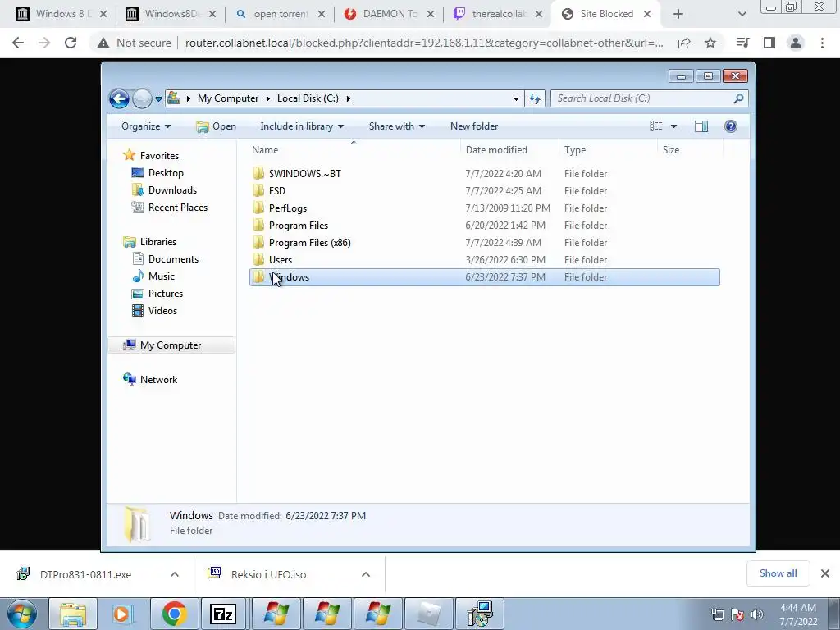
Task: Open the Windows Start orb
Action: tap(21, 614)
